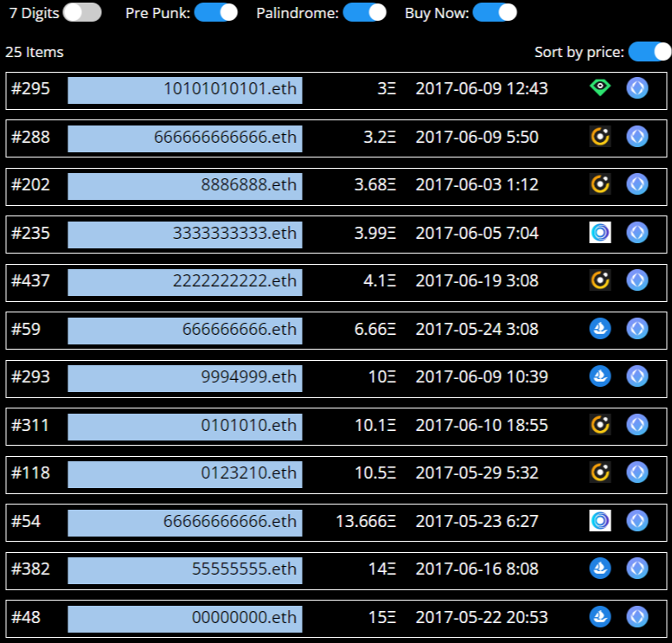Click ENS icon in row #437
The width and height of the screenshot is (672, 643).
click(637, 280)
